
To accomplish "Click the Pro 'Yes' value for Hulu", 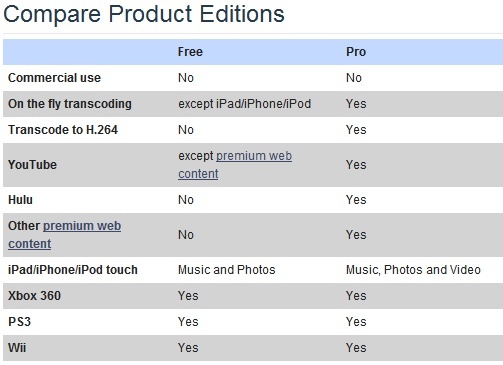I will 356,200.
